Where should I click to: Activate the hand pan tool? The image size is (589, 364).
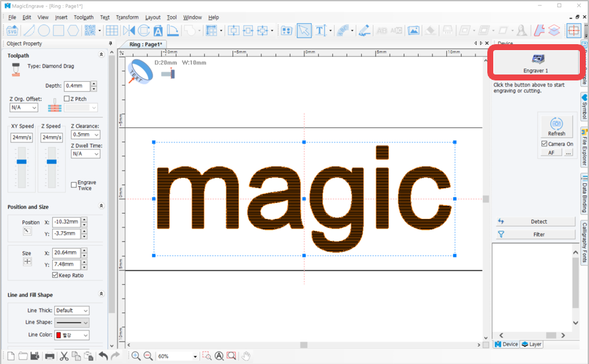(x=246, y=355)
